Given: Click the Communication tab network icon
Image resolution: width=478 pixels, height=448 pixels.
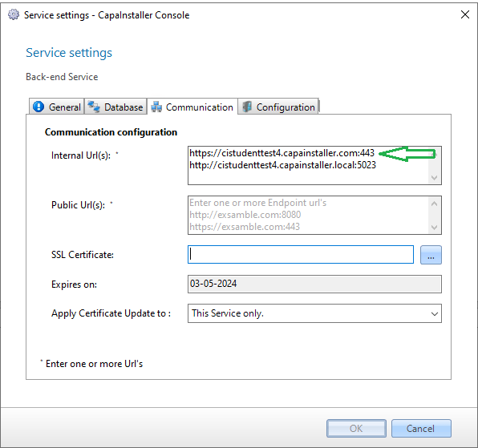Looking at the screenshot, I should (x=156, y=107).
